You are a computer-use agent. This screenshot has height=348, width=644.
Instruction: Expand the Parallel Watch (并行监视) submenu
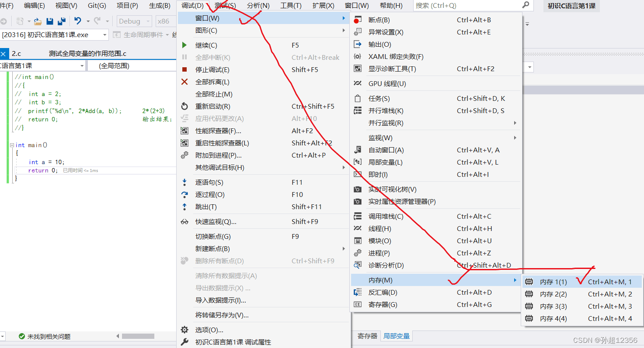pos(437,123)
